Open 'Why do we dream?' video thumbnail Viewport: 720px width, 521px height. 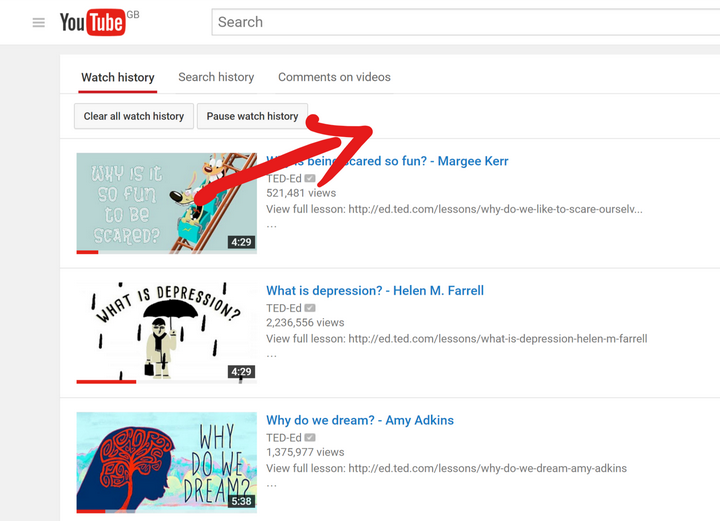167,463
